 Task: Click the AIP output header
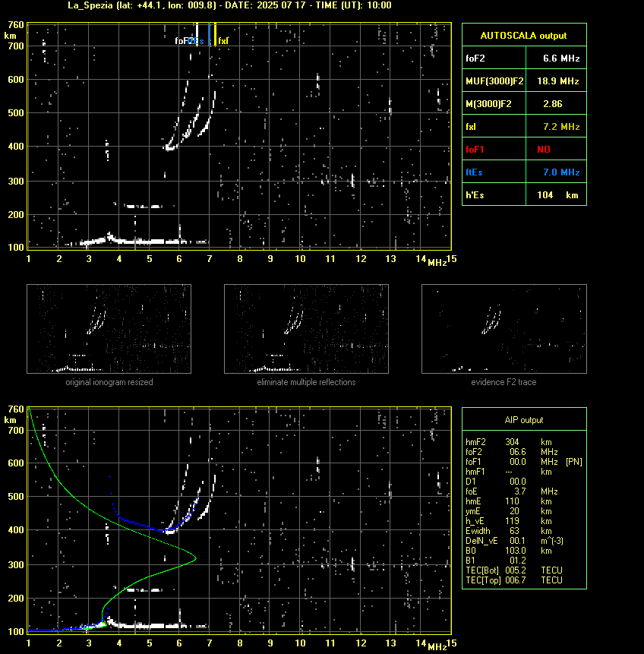tap(524, 420)
